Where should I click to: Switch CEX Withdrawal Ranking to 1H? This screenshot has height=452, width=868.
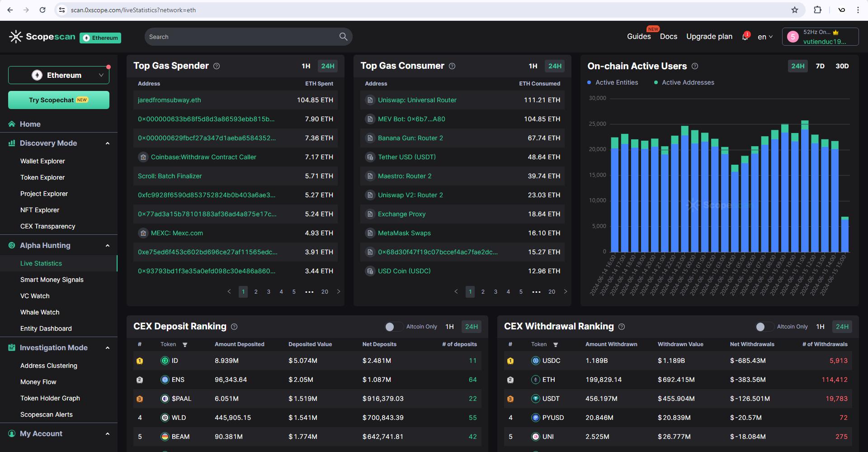click(820, 327)
